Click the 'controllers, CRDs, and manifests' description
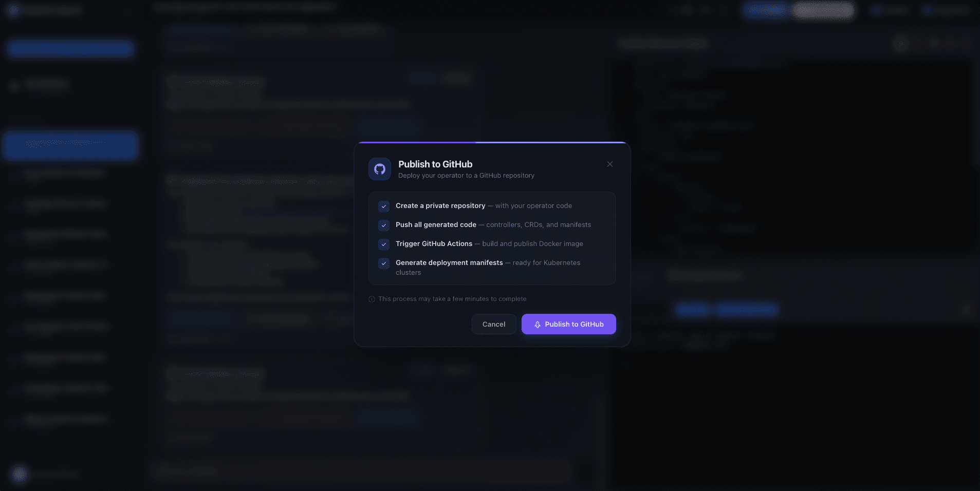Image resolution: width=980 pixels, height=491 pixels. [x=538, y=225]
